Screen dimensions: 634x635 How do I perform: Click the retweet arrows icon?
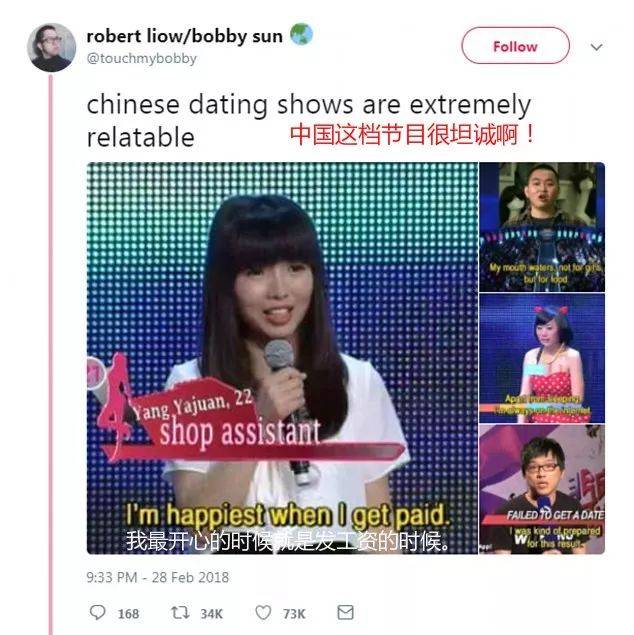click(180, 612)
